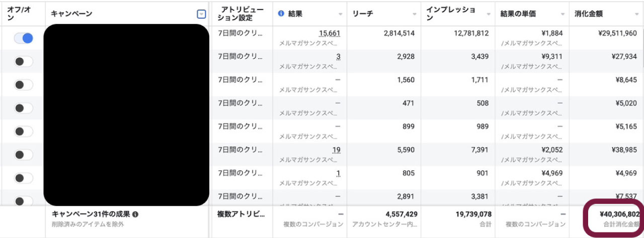
Task: Turn off the active campaign with ¥29,511,960 spend
Action: [x=24, y=38]
